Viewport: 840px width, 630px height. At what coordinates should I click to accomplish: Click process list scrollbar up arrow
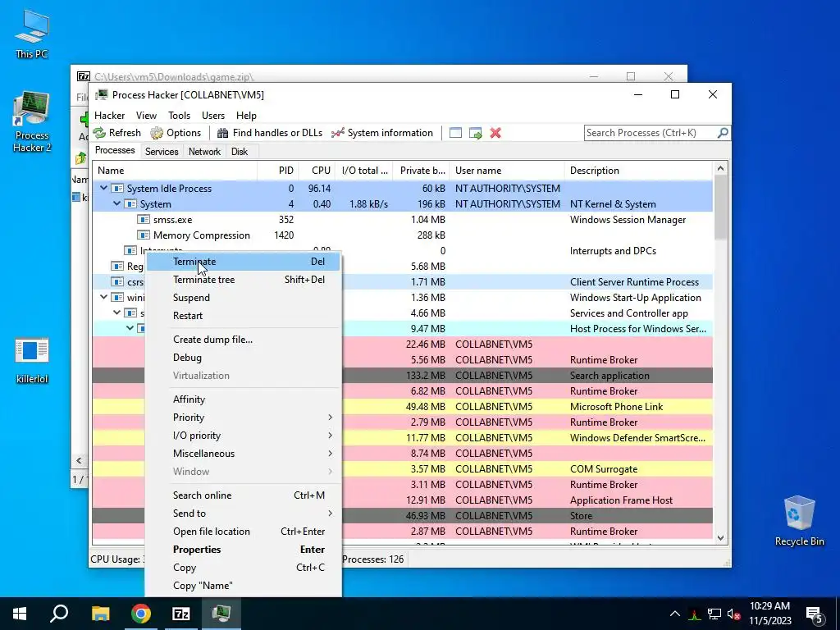(720, 169)
